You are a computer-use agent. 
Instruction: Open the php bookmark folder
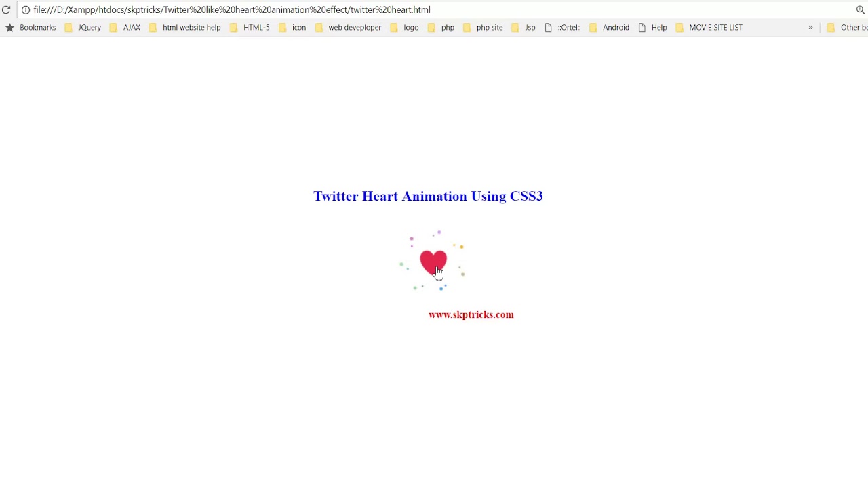[x=441, y=27]
